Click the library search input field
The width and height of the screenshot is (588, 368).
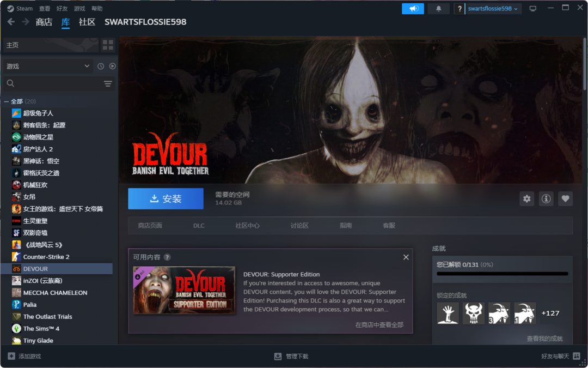[59, 84]
